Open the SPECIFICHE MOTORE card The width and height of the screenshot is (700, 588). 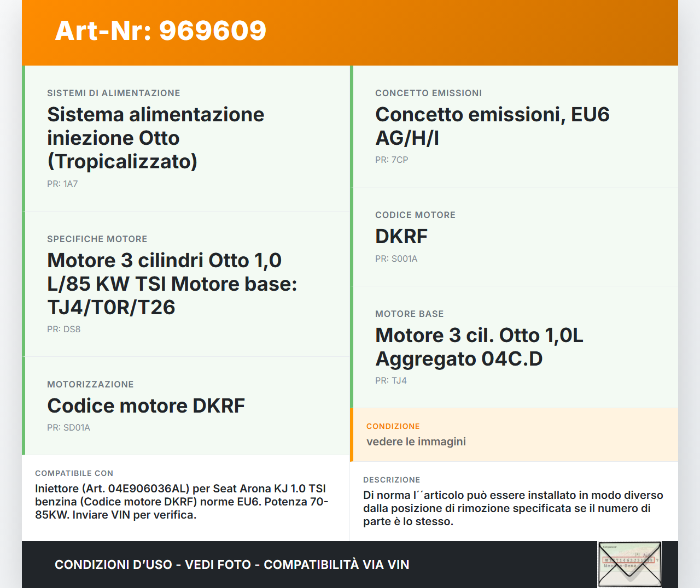(97, 239)
